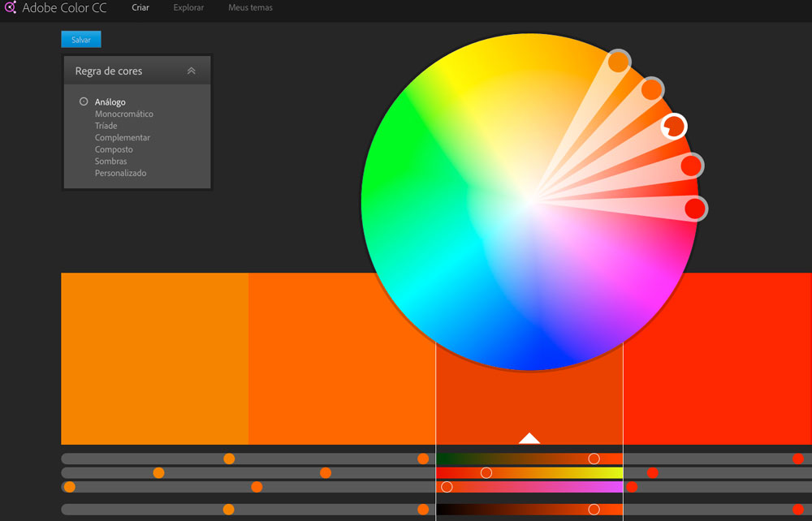Viewport: 812px width, 521px height.
Task: Click third-row slider handle under the leftmost swatch
Action: (x=69, y=487)
